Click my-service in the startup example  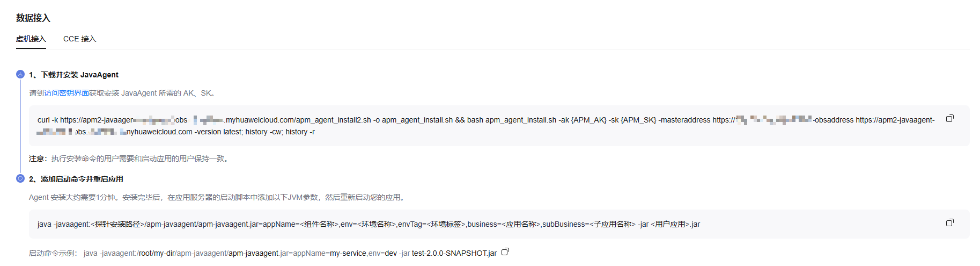[x=348, y=253]
